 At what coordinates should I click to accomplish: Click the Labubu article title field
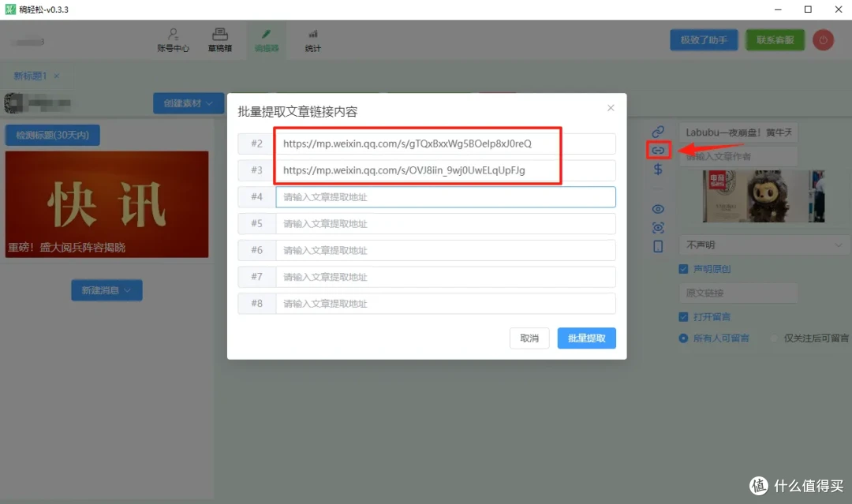[x=738, y=133]
